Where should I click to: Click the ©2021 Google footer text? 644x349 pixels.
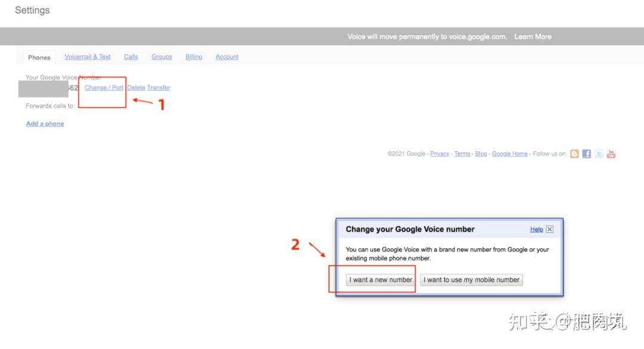click(406, 154)
